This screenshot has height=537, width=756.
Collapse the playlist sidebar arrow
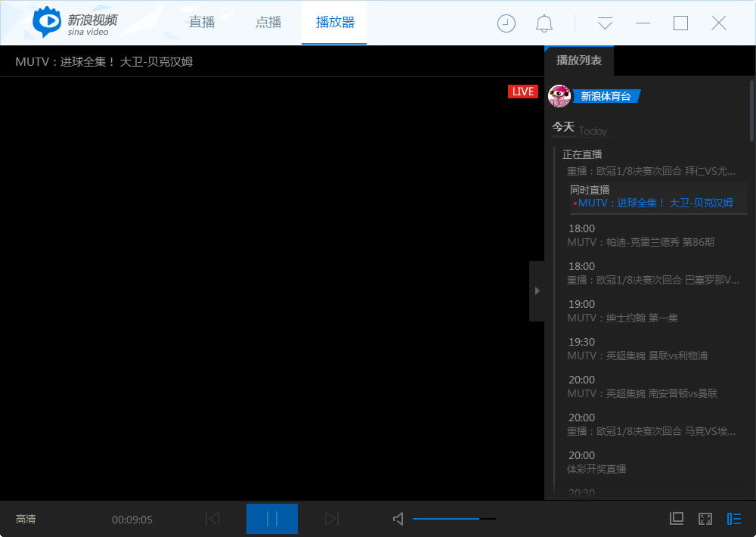click(537, 290)
